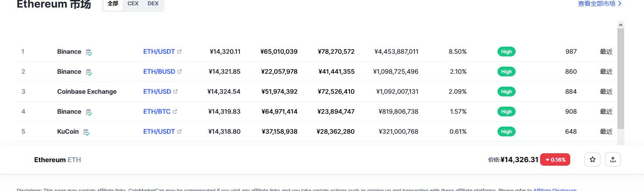This screenshot has height=191, width=644.
Task: Open the Affiliate Disclosure link
Action: (x=555, y=190)
